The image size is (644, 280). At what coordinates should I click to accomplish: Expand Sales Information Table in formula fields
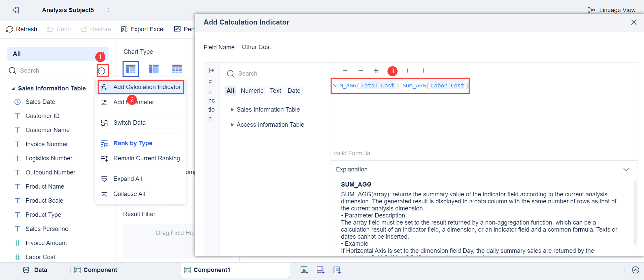(x=232, y=110)
